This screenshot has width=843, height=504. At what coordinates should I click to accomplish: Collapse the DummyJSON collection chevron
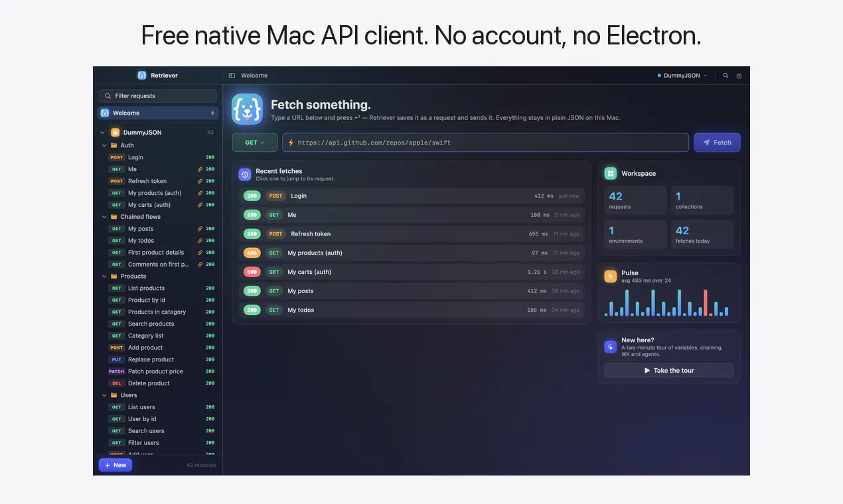tap(102, 133)
